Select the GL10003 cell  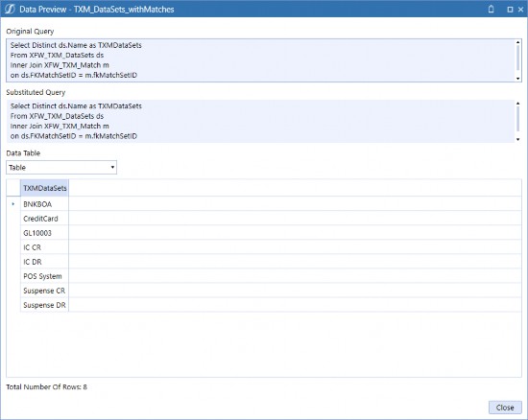click(44, 233)
